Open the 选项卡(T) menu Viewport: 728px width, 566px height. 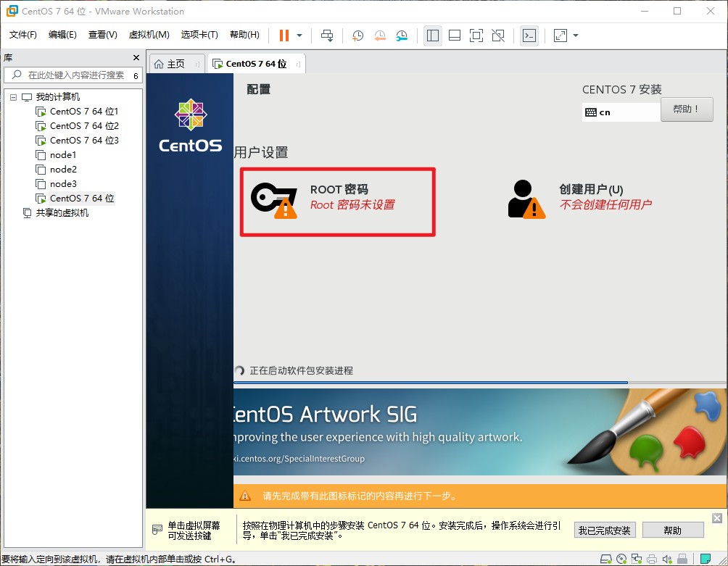199,35
